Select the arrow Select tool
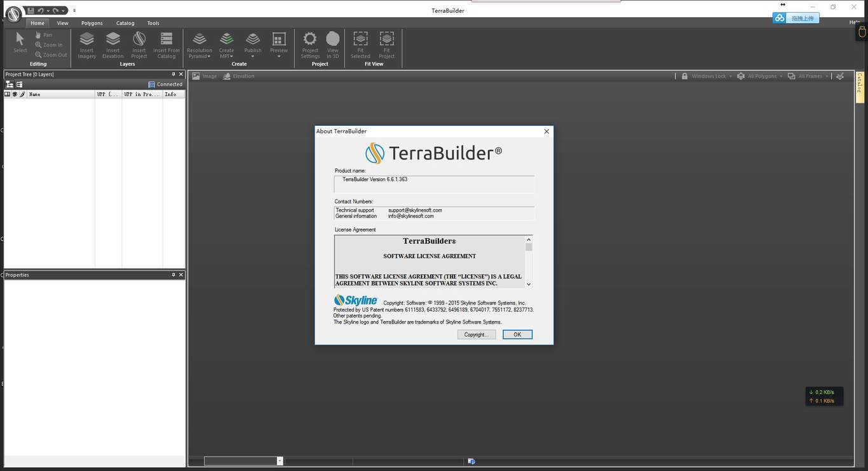This screenshot has height=471, width=868. pos(20,43)
